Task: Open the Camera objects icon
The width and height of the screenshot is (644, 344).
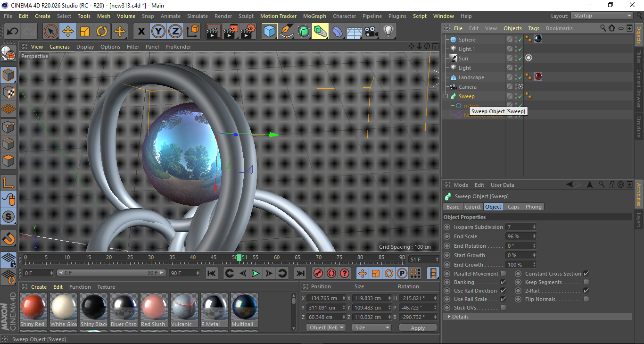Action: [x=371, y=32]
